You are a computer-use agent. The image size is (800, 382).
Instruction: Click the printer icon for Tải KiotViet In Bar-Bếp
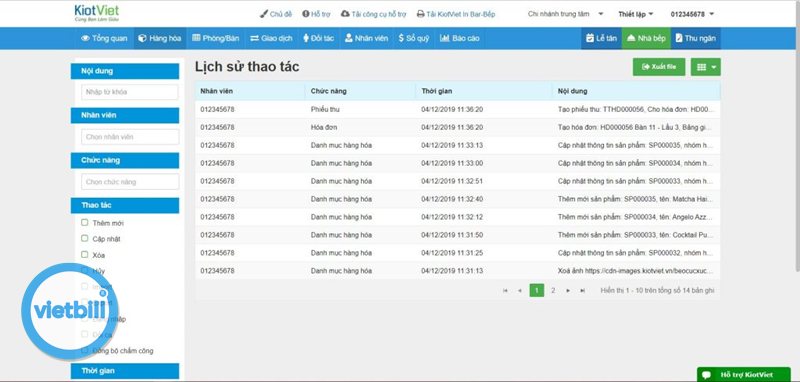click(420, 14)
